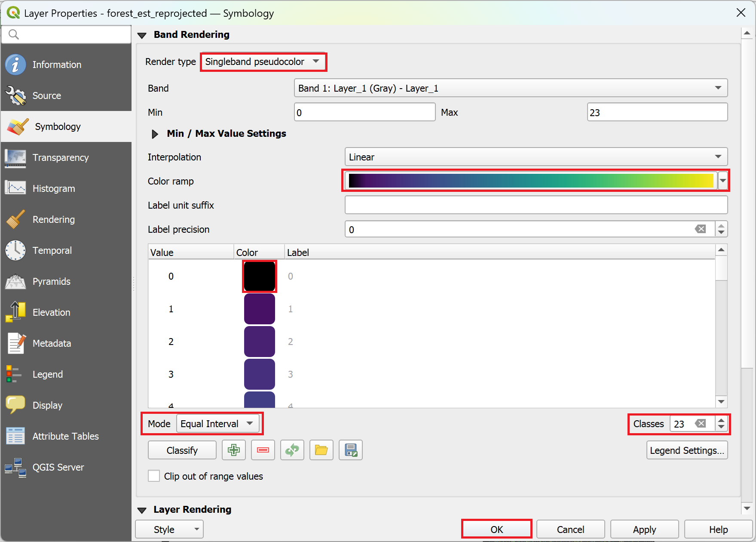Load color map from band
This screenshot has height=542, width=756.
(x=292, y=450)
